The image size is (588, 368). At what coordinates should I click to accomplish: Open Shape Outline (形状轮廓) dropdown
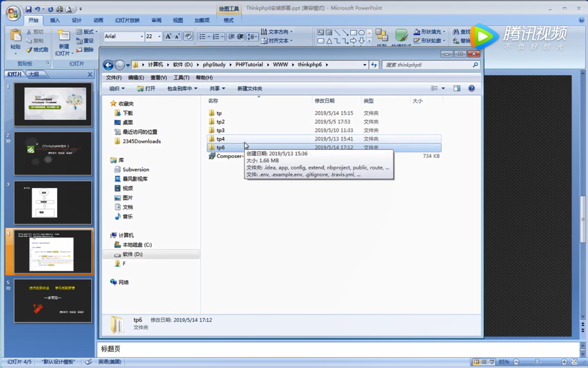point(429,41)
